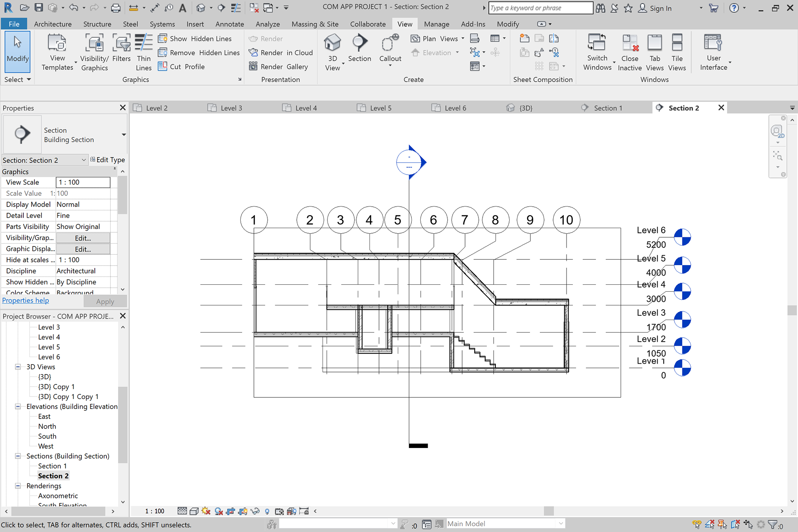Click the Save icon in quick access
The width and height of the screenshot is (798, 532).
[x=38, y=7]
